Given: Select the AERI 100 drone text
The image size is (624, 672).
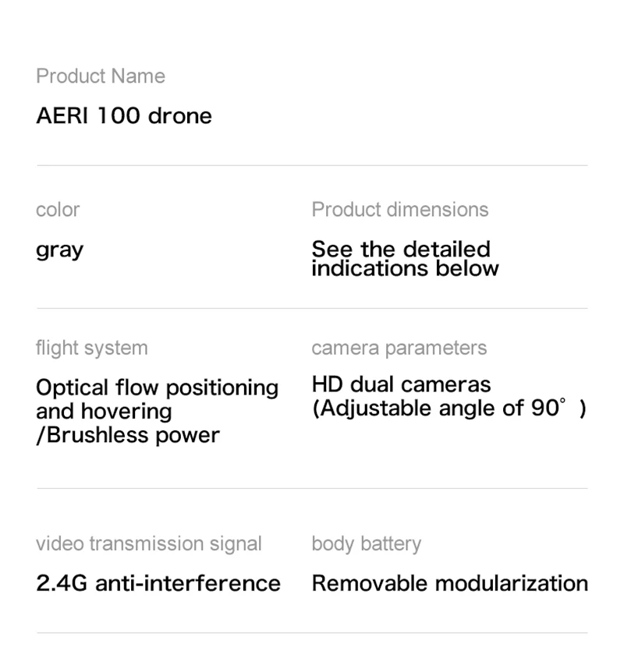Looking at the screenshot, I should [x=124, y=115].
